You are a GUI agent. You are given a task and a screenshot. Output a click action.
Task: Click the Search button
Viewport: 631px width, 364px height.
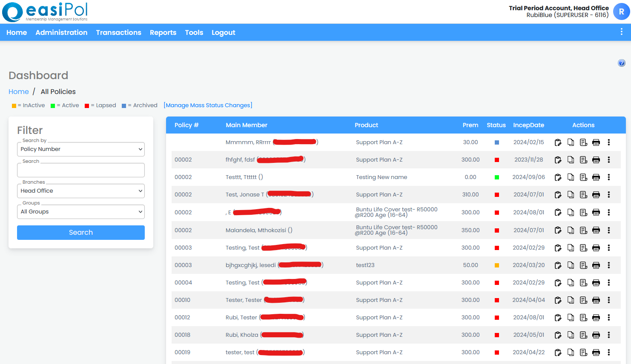pyautogui.click(x=80, y=232)
